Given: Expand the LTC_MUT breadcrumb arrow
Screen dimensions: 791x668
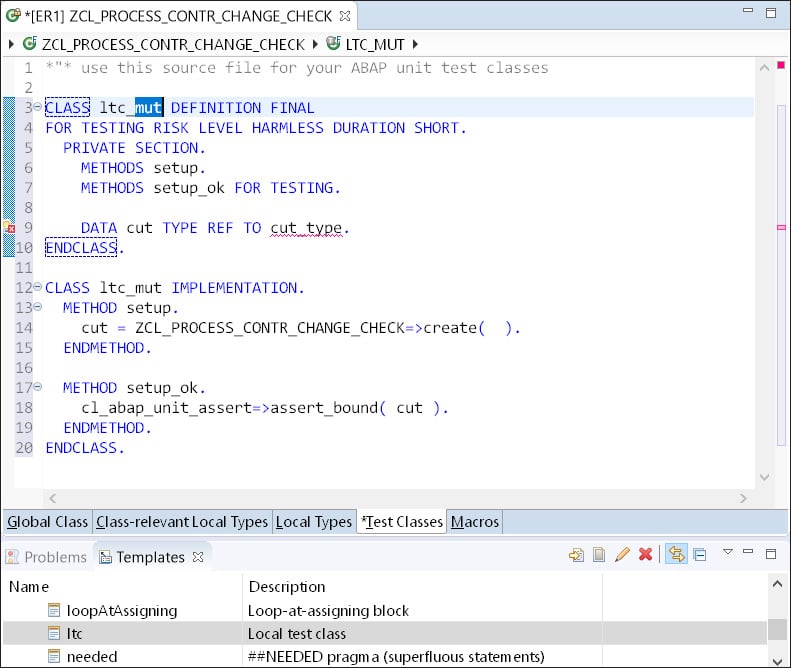Looking at the screenshot, I should coord(415,44).
